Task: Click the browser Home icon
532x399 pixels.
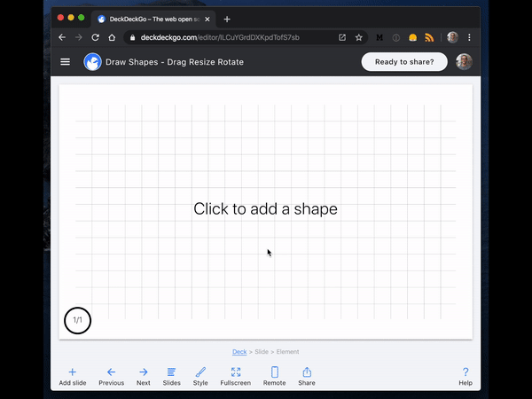Action: pos(112,37)
